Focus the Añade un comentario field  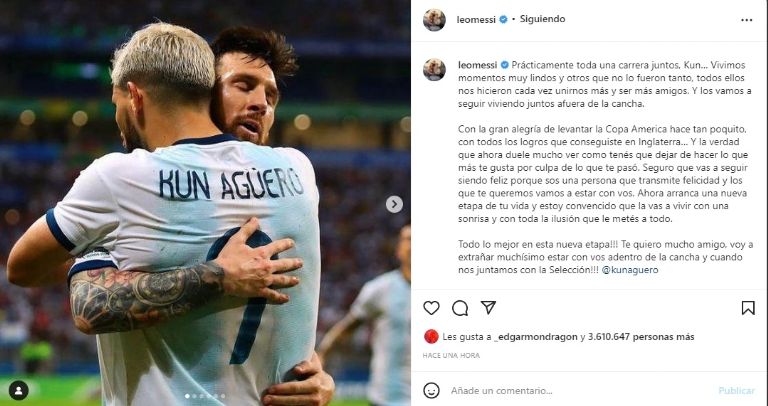click(x=580, y=391)
